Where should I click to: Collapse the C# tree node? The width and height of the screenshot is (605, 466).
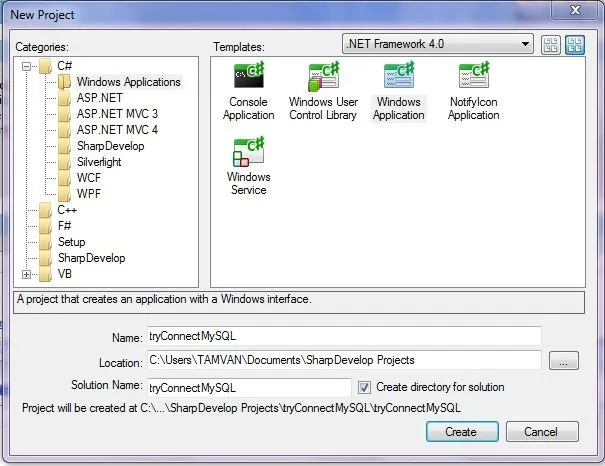coord(26,66)
